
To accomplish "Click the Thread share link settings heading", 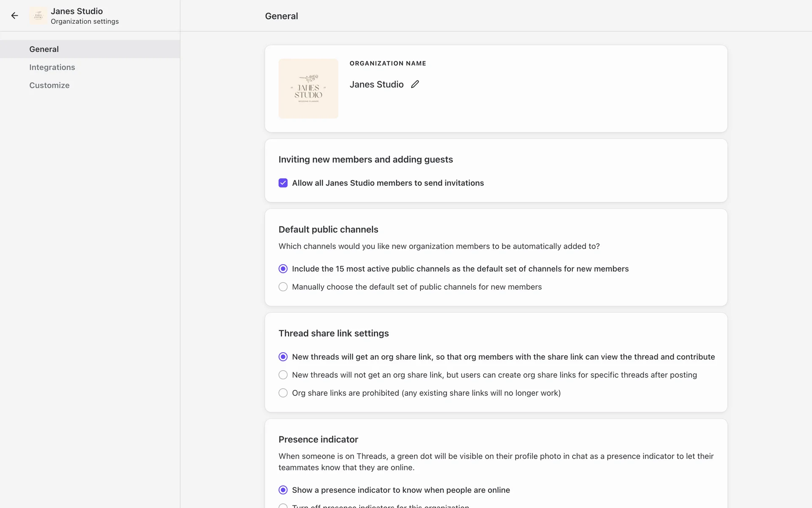I will 333,333.
